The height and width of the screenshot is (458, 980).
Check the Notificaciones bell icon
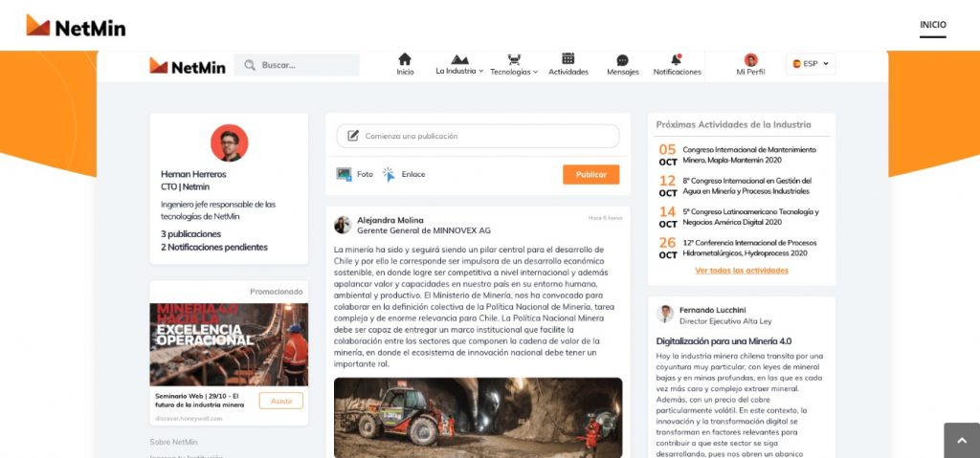point(677,59)
